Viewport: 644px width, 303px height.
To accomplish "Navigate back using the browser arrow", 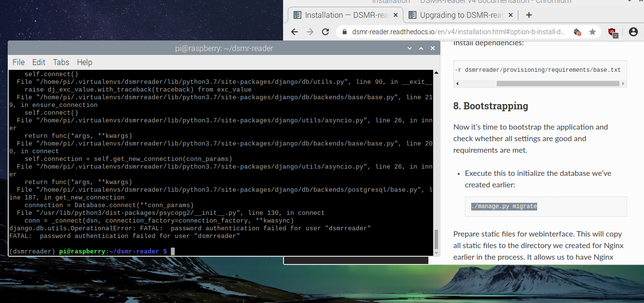I will [294, 32].
